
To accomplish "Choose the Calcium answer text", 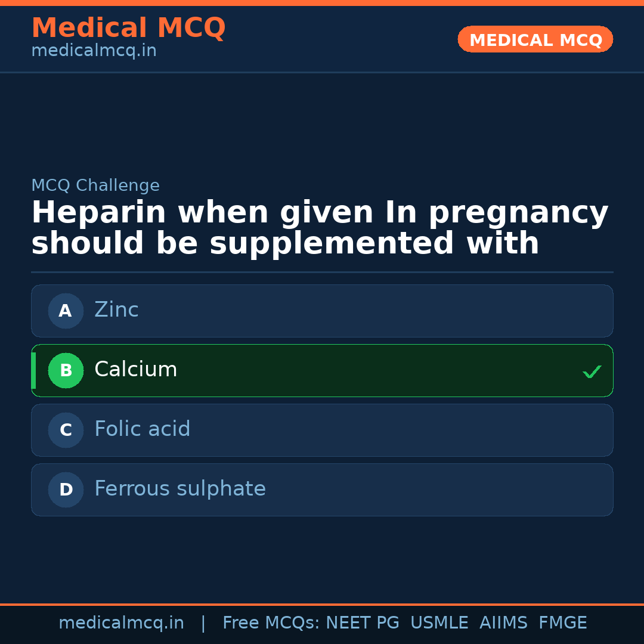I will point(135,370).
